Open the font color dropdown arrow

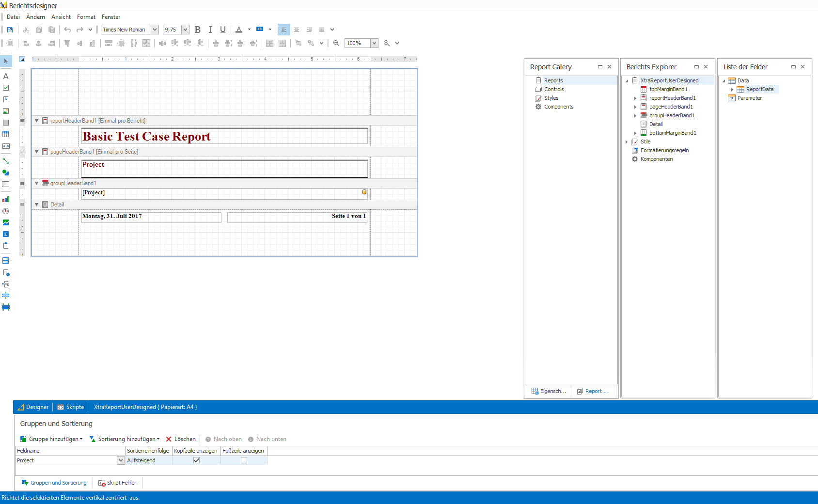click(250, 30)
